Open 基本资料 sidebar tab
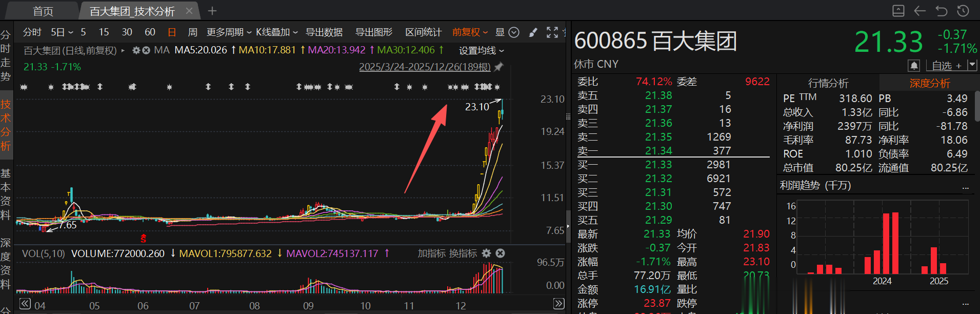Viewport: 980px width, 314px height. [x=6, y=194]
